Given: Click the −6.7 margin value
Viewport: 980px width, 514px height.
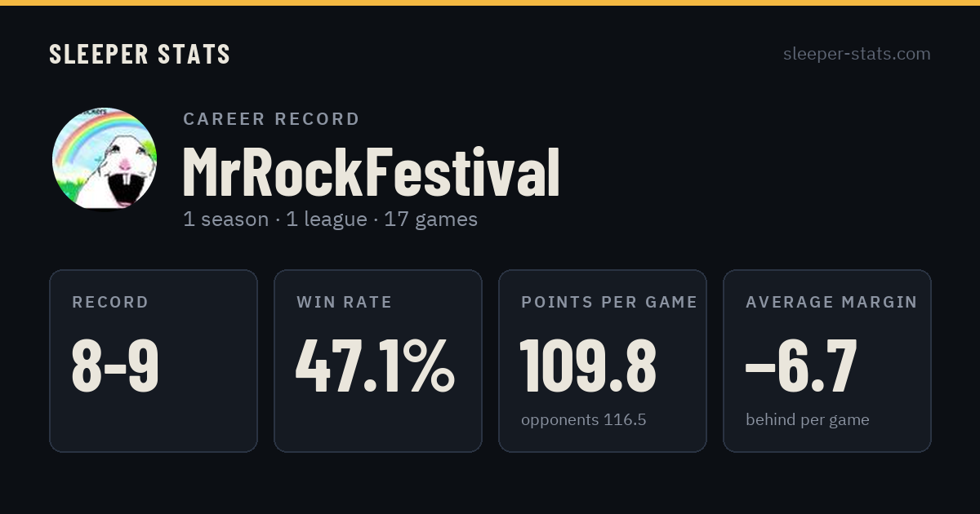Looking at the screenshot, I should (801, 366).
